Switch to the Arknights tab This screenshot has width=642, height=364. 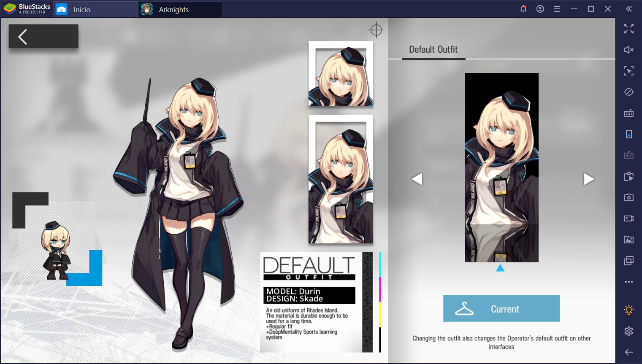click(181, 9)
